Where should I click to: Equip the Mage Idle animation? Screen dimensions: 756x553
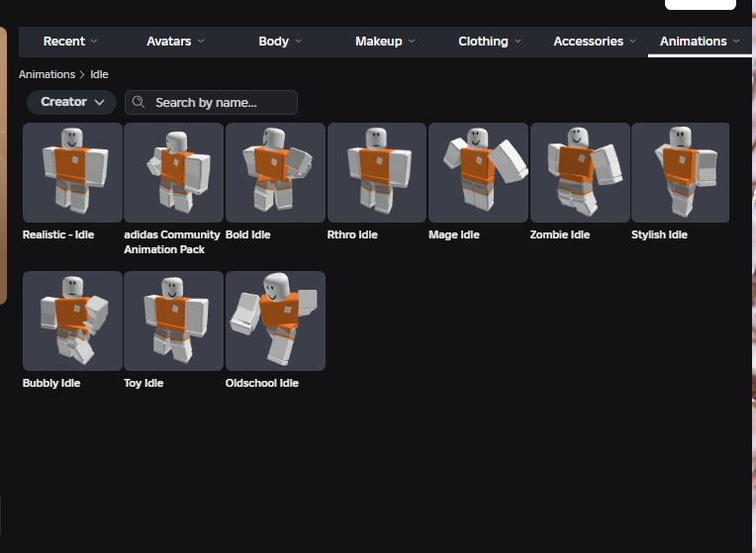pyautogui.click(x=478, y=172)
